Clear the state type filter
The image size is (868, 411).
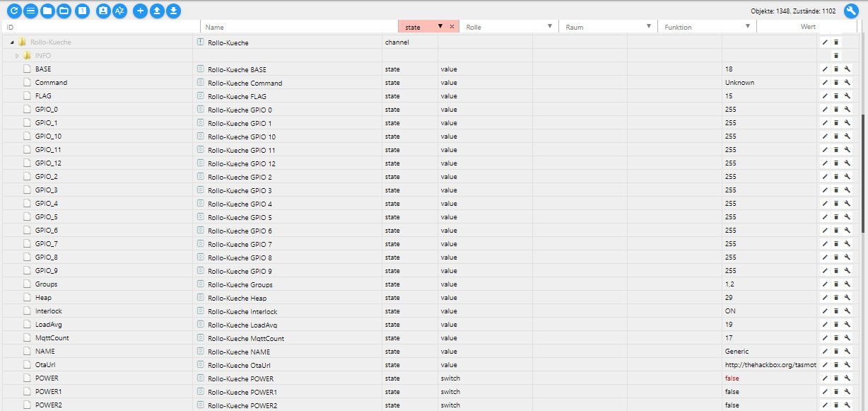(452, 26)
